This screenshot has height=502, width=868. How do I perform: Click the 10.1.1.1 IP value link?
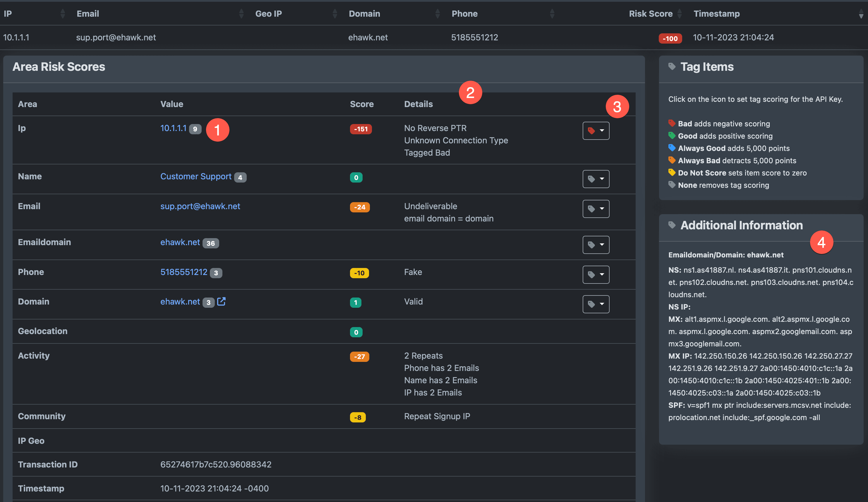pyautogui.click(x=173, y=128)
